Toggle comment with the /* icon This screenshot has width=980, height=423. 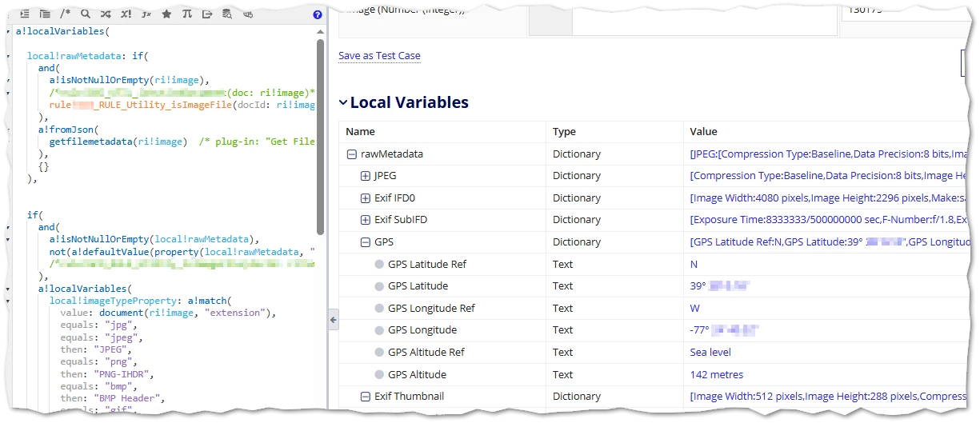point(66,14)
